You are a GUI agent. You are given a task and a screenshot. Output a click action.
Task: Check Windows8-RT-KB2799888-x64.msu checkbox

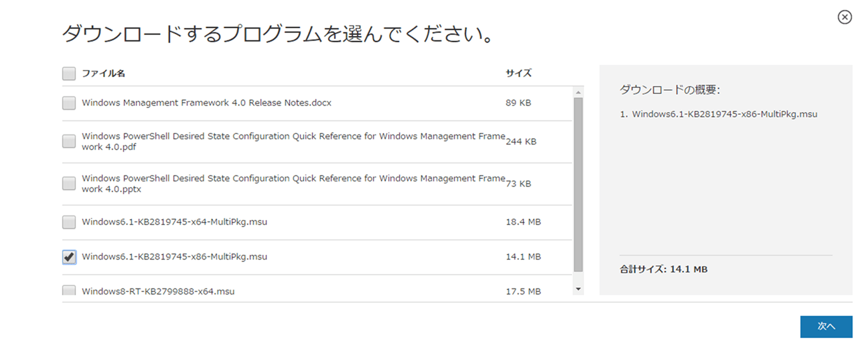point(69,290)
